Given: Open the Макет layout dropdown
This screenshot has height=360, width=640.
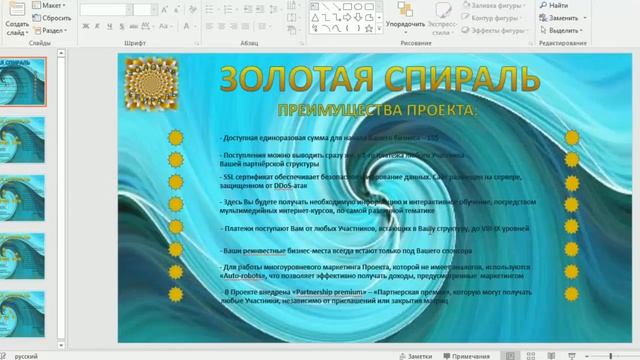Looking at the screenshot, I should click(50, 5).
